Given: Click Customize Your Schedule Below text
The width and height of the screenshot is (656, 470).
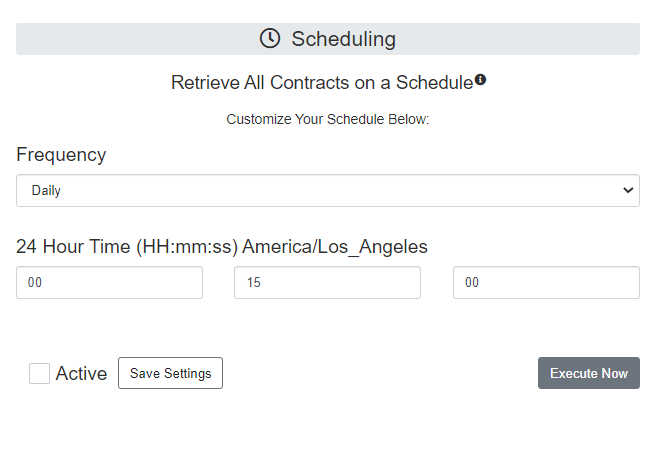Looking at the screenshot, I should tap(328, 119).
